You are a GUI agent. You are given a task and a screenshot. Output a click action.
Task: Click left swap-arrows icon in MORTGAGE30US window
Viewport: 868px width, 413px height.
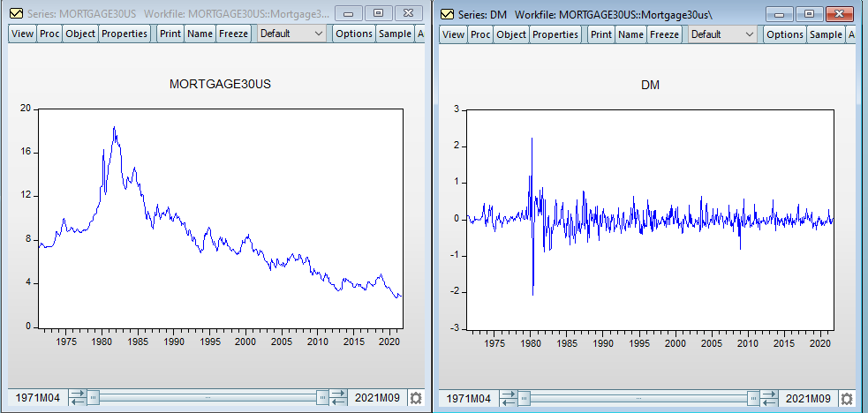point(79,397)
